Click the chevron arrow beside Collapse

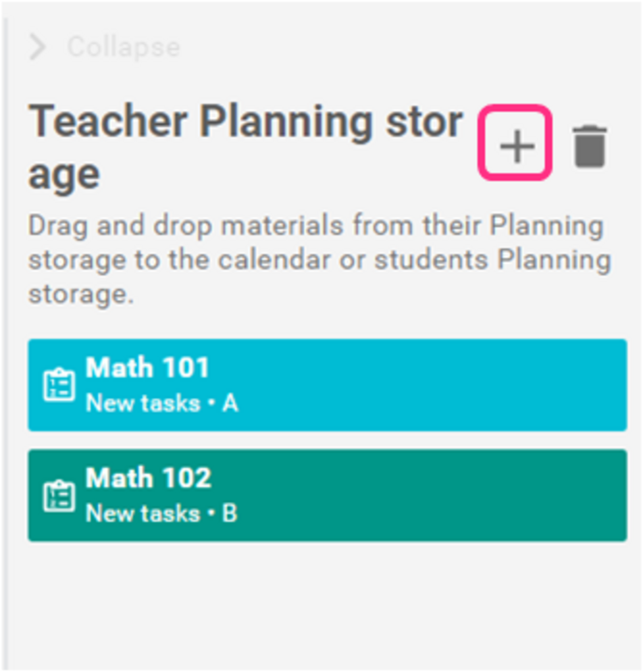37,47
